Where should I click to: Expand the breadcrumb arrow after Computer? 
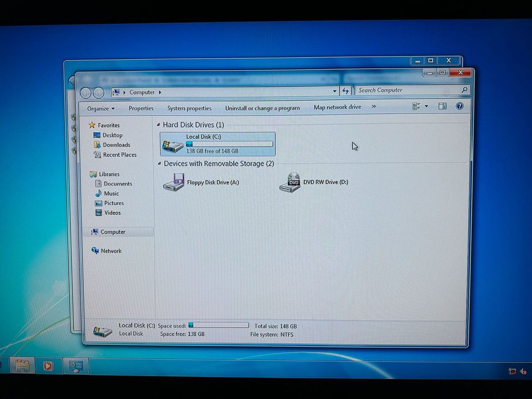click(x=160, y=92)
